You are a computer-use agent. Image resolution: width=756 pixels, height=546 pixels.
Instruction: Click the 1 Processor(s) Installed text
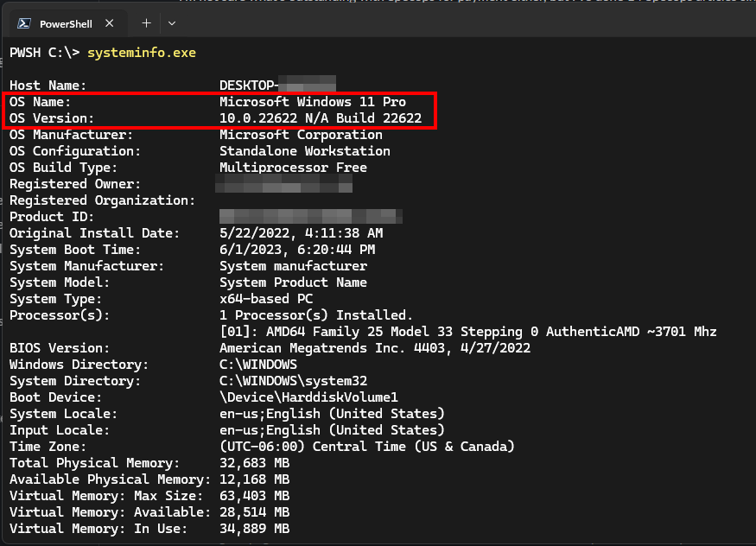tap(316, 314)
